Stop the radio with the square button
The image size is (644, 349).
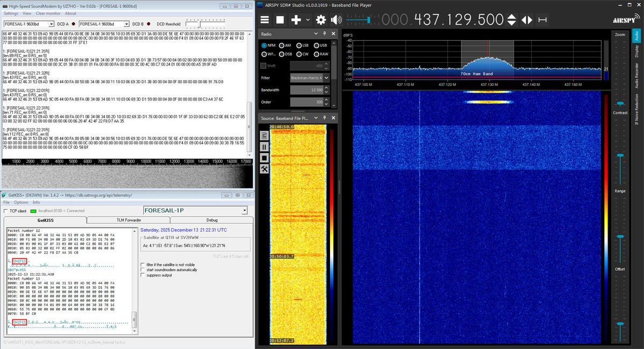pyautogui.click(x=280, y=20)
